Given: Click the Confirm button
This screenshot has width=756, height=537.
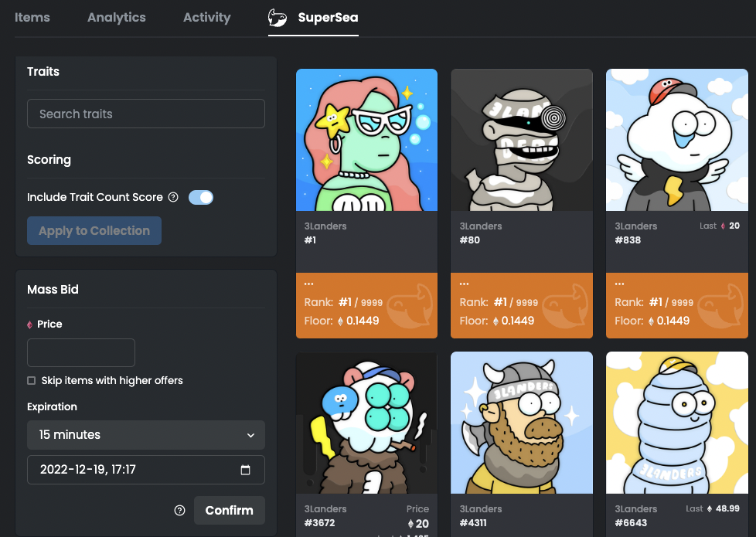Looking at the screenshot, I should (230, 511).
